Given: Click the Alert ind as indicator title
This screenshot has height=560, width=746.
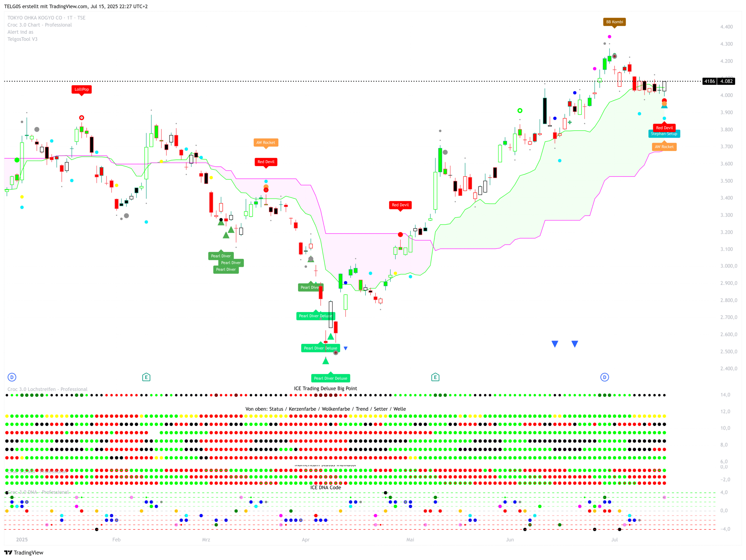Looking at the screenshot, I should pos(20,32).
